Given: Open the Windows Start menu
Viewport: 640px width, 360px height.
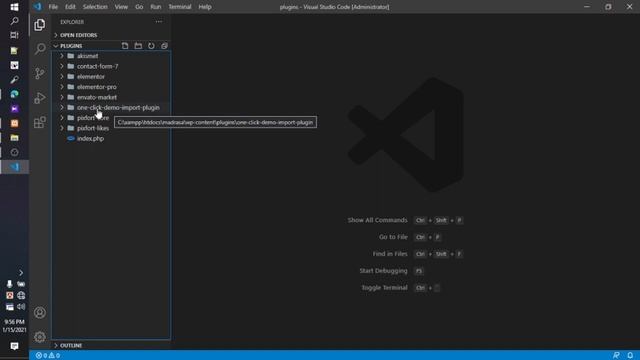Looking at the screenshot, I should (14, 7).
